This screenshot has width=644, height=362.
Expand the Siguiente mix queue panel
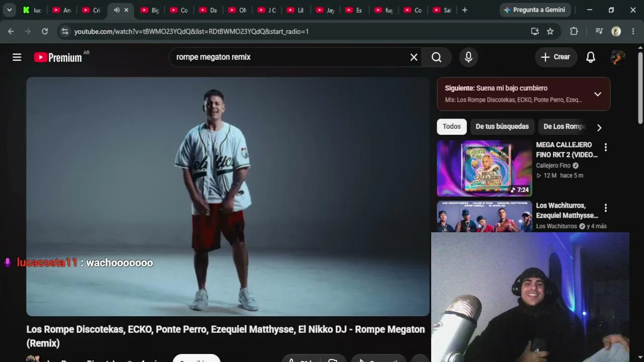point(598,94)
